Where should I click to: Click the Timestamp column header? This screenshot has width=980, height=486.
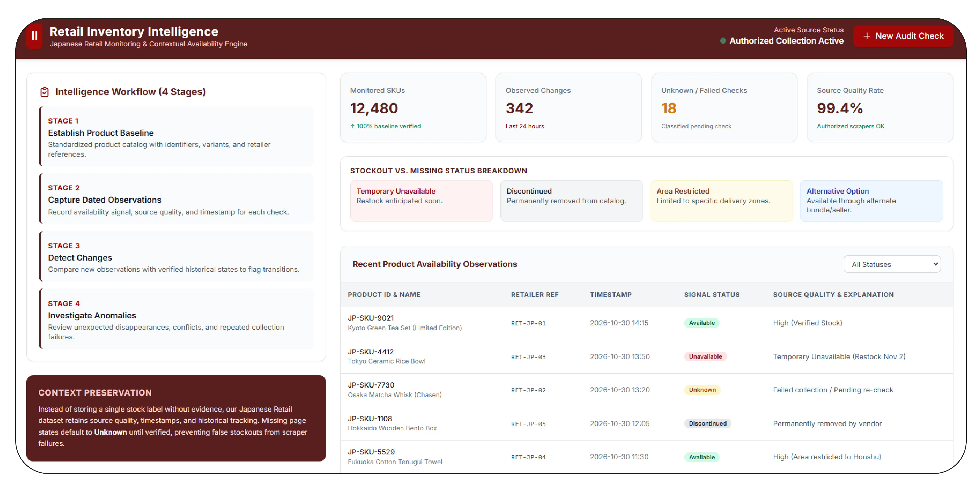[611, 294]
